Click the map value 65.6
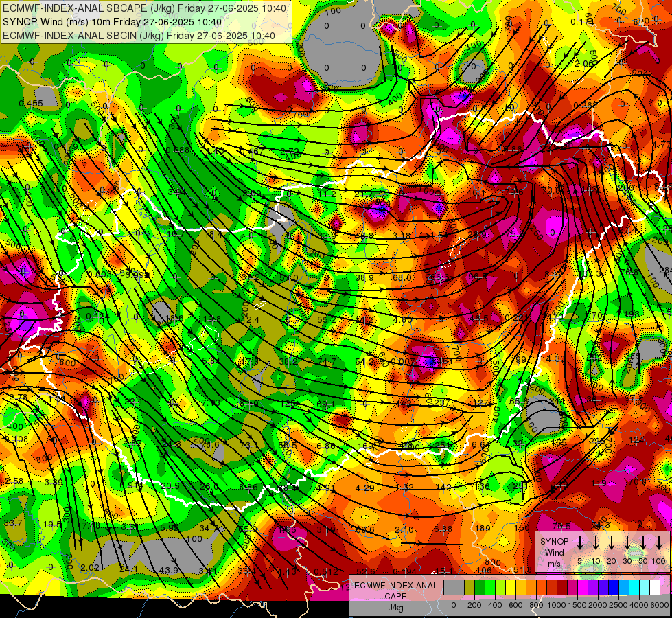Screen dimensions: 672x618 [518, 402]
